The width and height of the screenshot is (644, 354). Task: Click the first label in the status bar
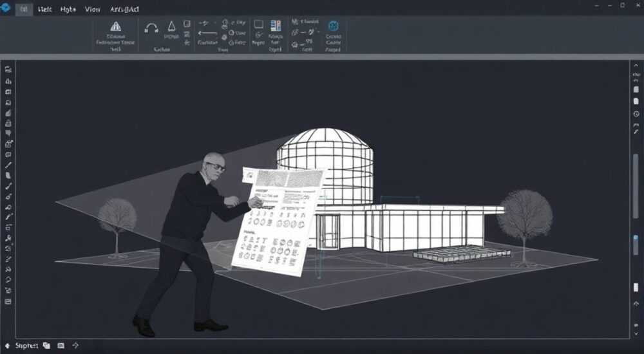click(26, 346)
